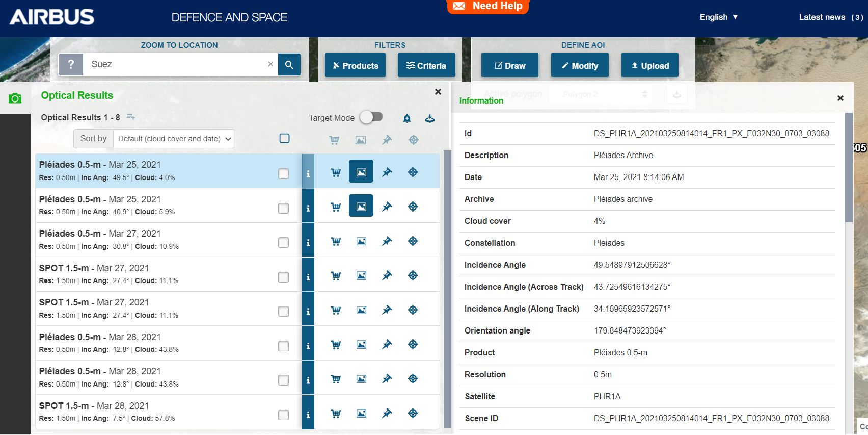Add first SPOT 1.5-m Mar 27 result to cart
The height and width of the screenshot is (435, 868).
click(336, 275)
